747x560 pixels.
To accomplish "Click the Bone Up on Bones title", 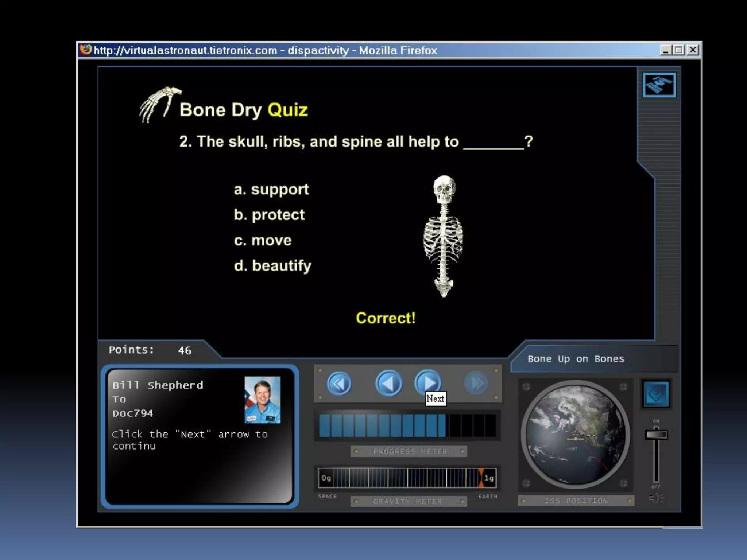I will [576, 359].
